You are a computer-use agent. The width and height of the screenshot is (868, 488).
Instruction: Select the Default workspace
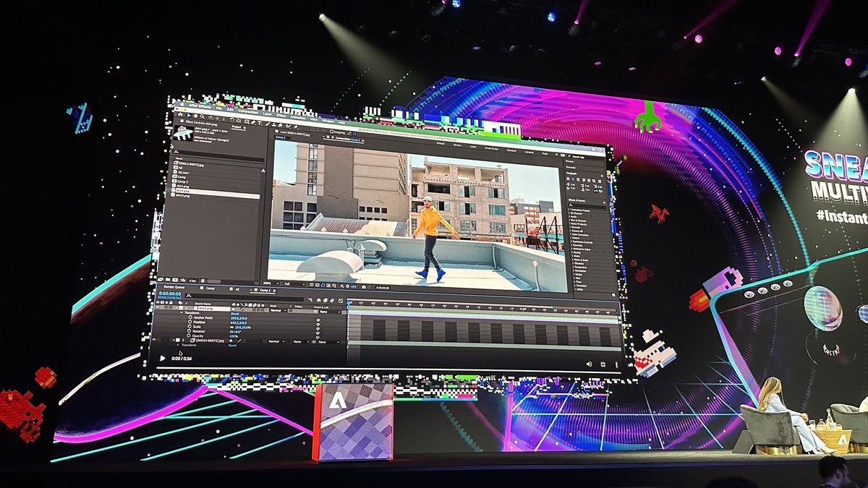(441, 143)
